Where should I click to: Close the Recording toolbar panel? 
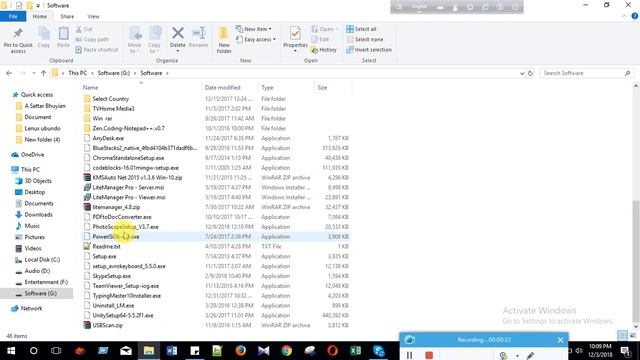tap(560, 340)
